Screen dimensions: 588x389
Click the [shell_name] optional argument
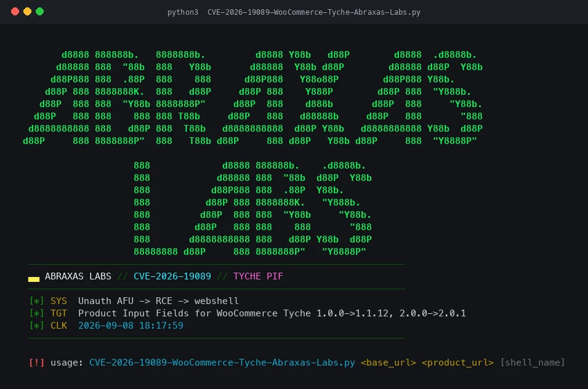533,363
